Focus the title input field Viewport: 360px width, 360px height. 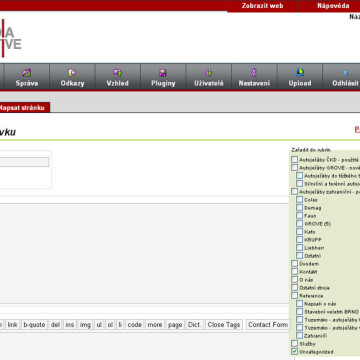coord(24,162)
